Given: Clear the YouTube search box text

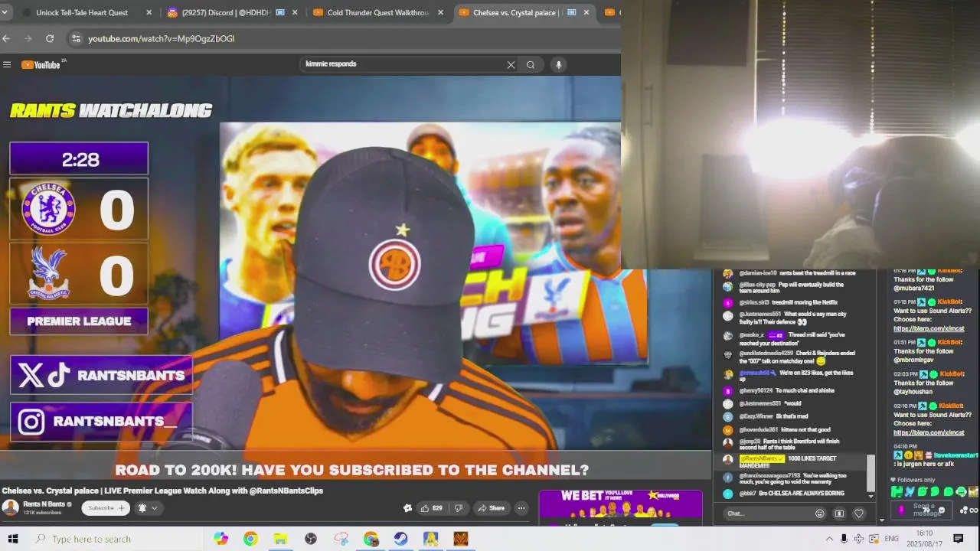Looking at the screenshot, I should [511, 65].
